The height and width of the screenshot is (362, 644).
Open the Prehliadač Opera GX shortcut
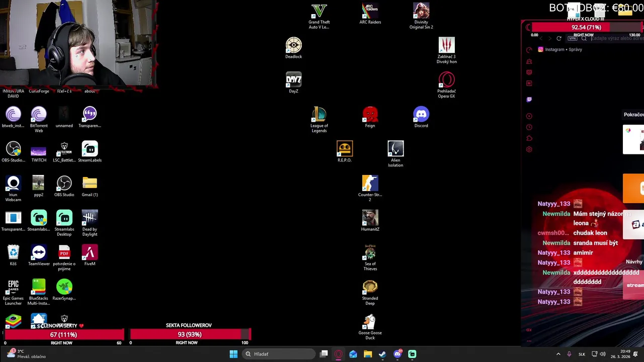(446, 85)
